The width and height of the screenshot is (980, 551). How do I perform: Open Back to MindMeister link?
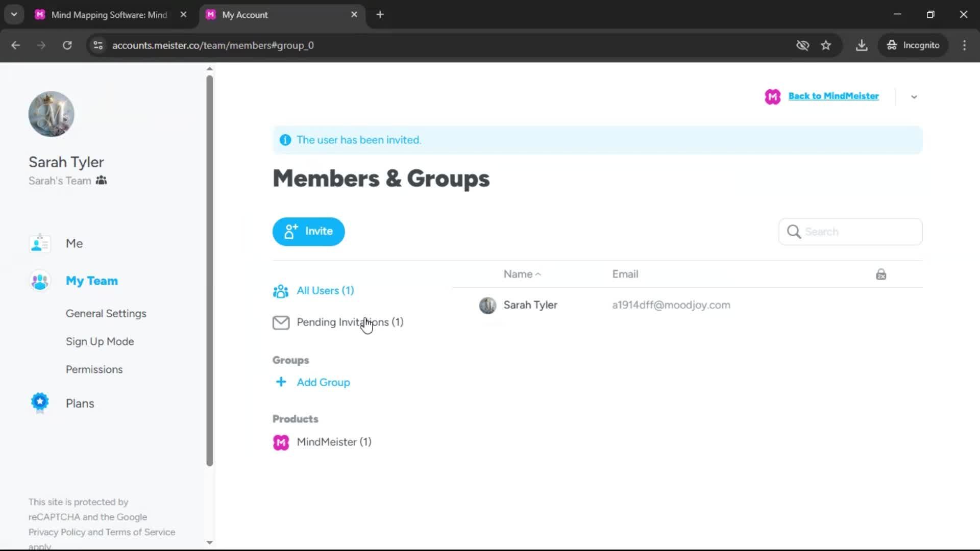click(x=834, y=96)
